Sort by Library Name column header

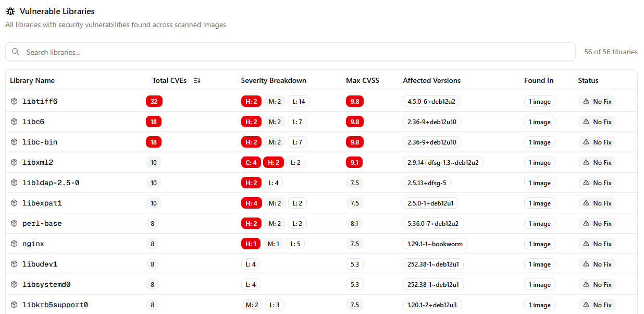(x=32, y=80)
